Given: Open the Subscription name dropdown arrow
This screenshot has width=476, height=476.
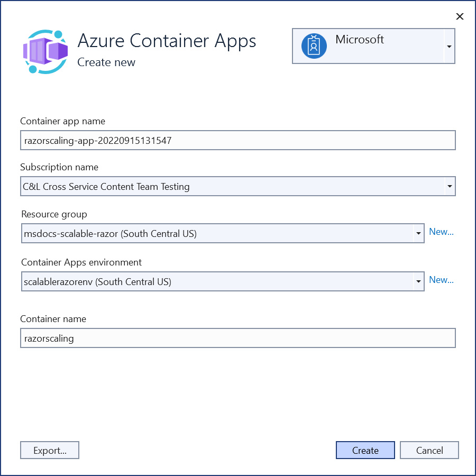Looking at the screenshot, I should (x=449, y=186).
